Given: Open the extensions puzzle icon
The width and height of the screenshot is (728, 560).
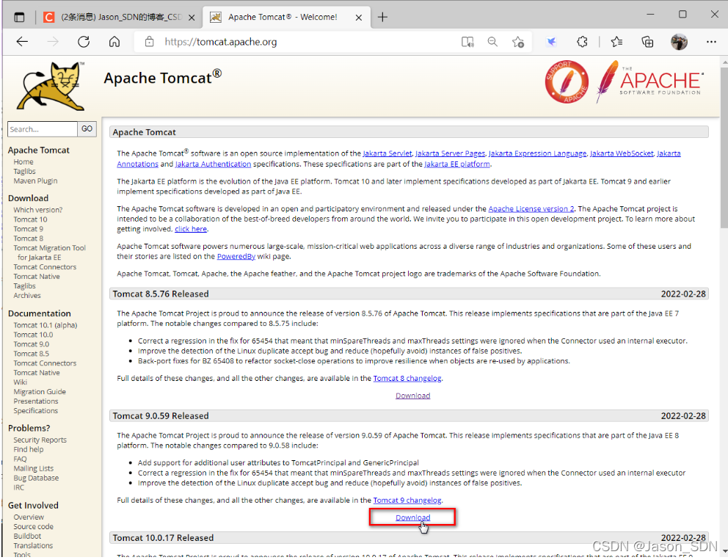Looking at the screenshot, I should [582, 42].
